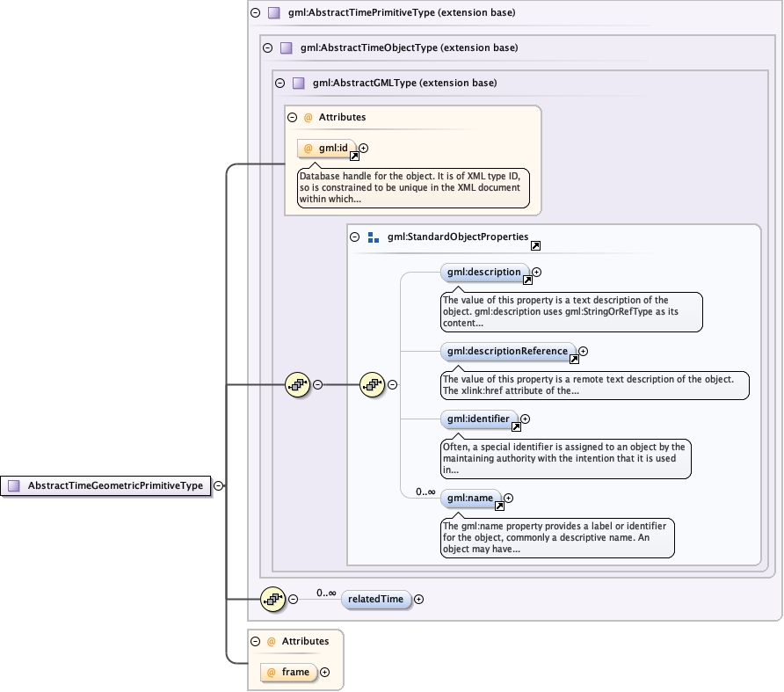This screenshot has width=784, height=692.
Task: Select the purple AbstractTimePrimitiveType type icon
Action: [274, 13]
